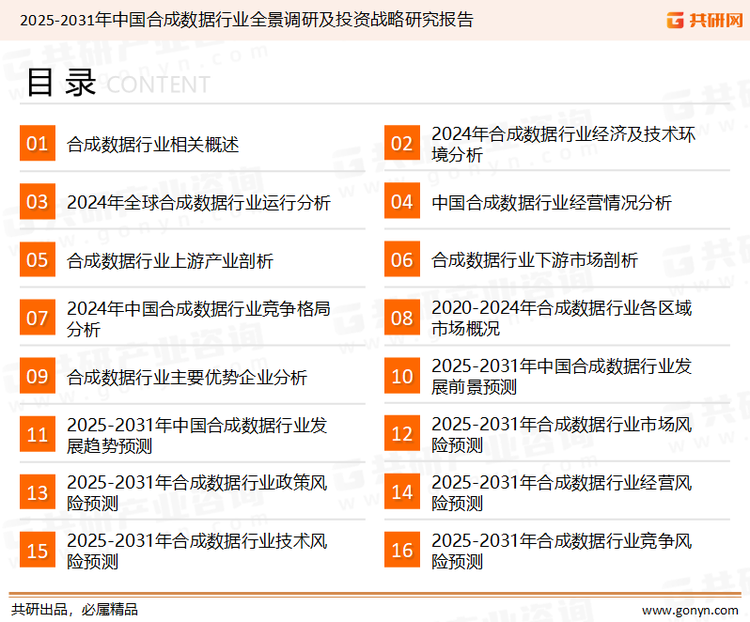The width and height of the screenshot is (750, 622).
Task: Click the 14 chapter number badge
Action: coord(402,493)
